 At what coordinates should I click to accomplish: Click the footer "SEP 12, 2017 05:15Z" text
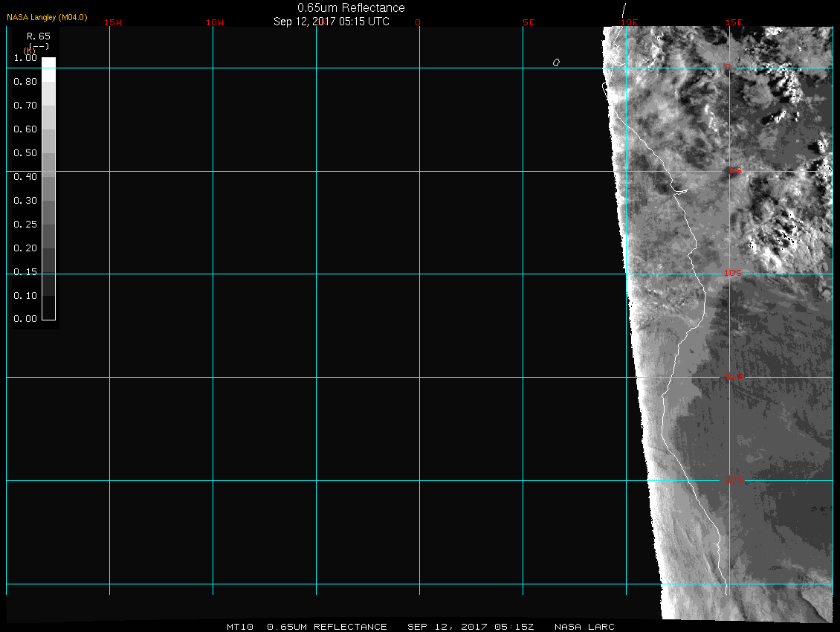pos(471,627)
